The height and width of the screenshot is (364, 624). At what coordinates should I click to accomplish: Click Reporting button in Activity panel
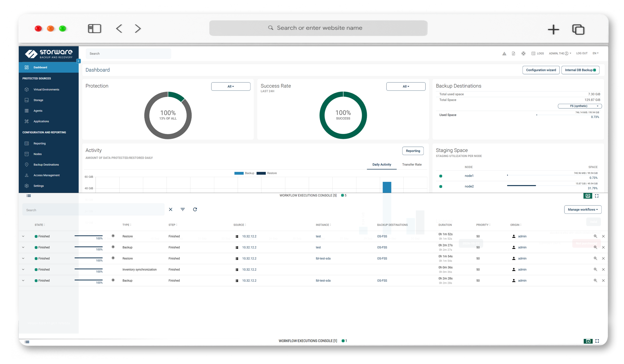[413, 151]
